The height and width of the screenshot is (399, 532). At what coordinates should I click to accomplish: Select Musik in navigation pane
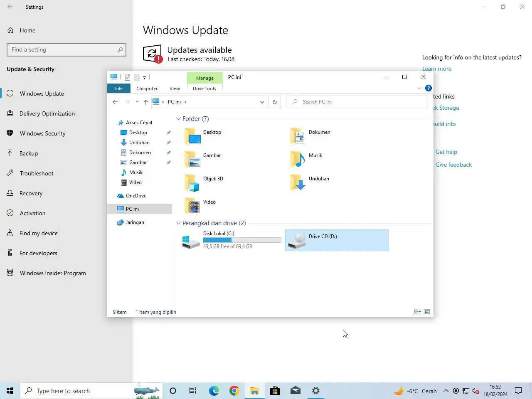(x=136, y=172)
